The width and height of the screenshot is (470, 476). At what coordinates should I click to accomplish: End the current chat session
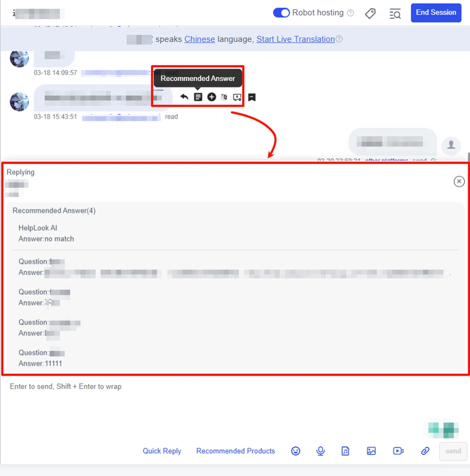click(x=436, y=13)
